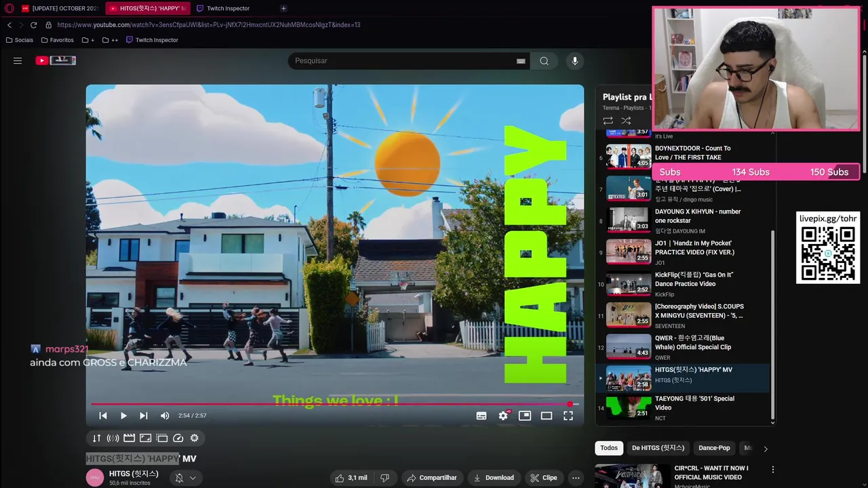Reload the current page
The image size is (868, 488).
point(34,25)
